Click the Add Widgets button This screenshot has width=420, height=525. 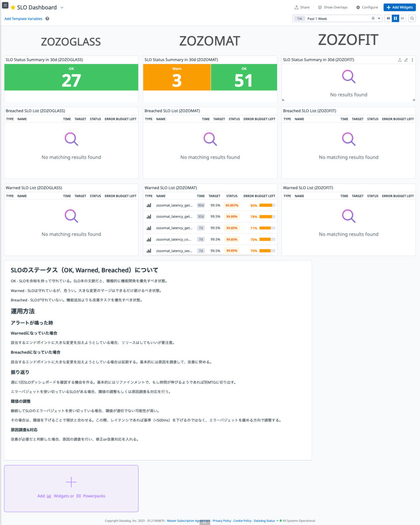coord(399,7)
